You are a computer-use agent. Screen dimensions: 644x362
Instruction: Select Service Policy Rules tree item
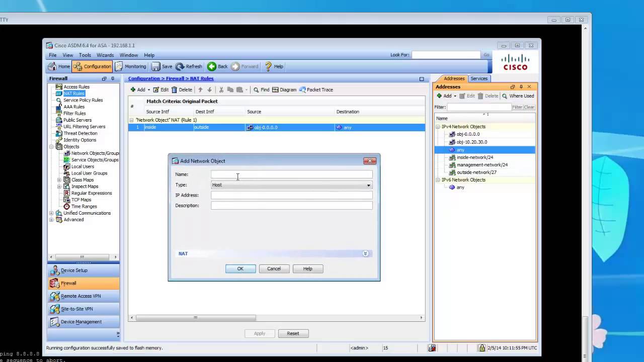click(83, 100)
